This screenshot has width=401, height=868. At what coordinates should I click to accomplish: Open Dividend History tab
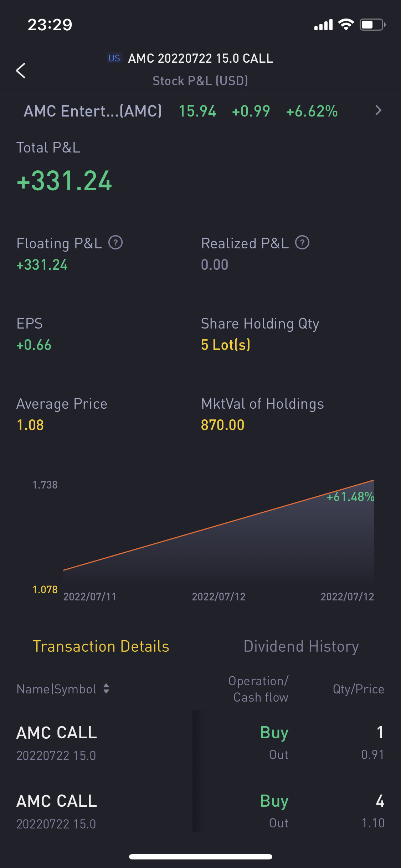(301, 646)
